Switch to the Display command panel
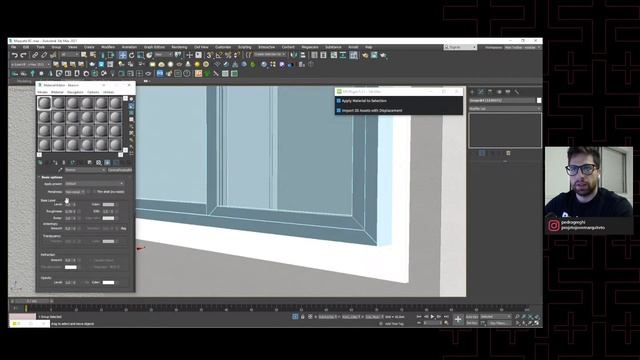The width and height of the screenshot is (640, 360). click(508, 92)
